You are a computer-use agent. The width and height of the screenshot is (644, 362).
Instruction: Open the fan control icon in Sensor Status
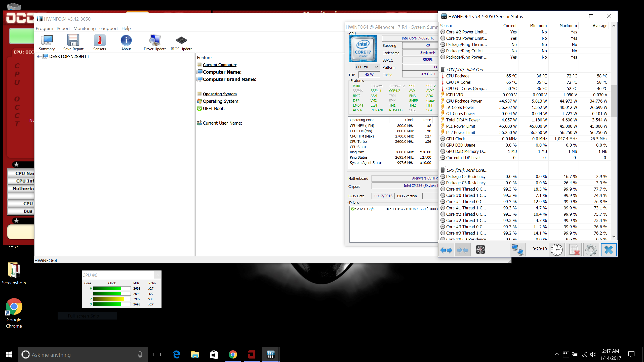[480, 250]
